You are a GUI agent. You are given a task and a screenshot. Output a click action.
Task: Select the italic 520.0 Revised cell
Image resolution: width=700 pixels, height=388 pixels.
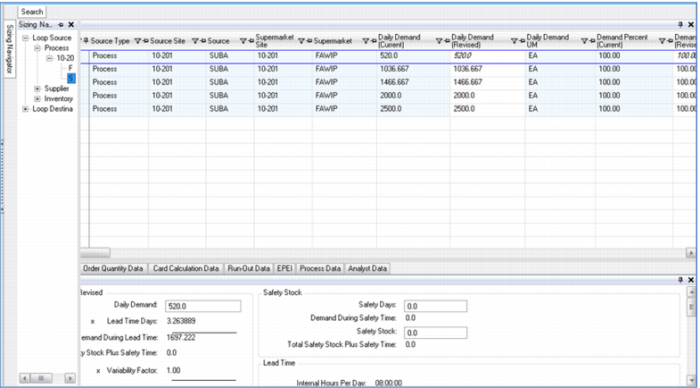[x=488, y=56]
